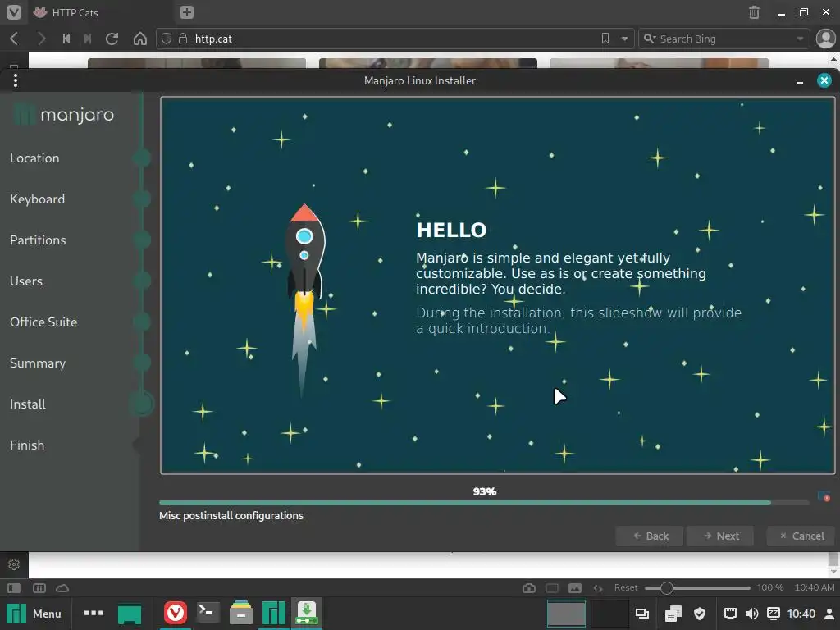Open the Manjaro Menu launcher
Screen dimensions: 840x630
click(x=34, y=614)
